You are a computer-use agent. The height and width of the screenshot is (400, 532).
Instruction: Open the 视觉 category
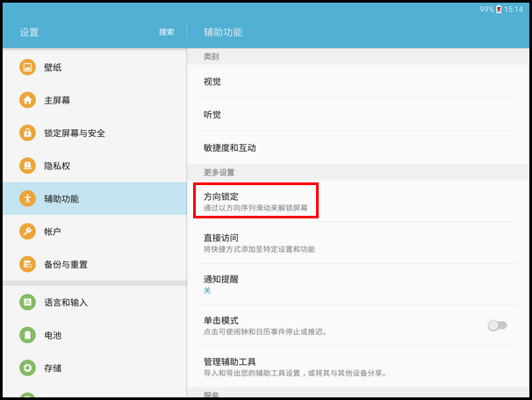(358, 82)
